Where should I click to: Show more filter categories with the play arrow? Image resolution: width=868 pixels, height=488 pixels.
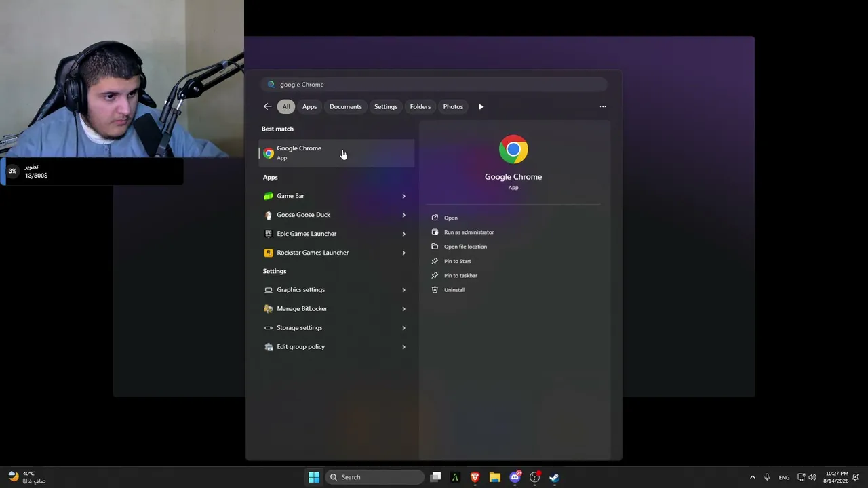[x=481, y=106]
